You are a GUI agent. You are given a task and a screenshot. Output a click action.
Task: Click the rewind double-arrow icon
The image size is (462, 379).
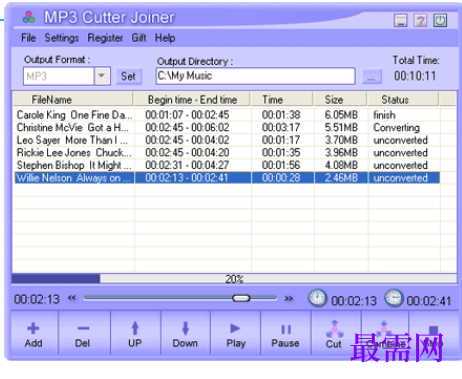click(x=72, y=298)
